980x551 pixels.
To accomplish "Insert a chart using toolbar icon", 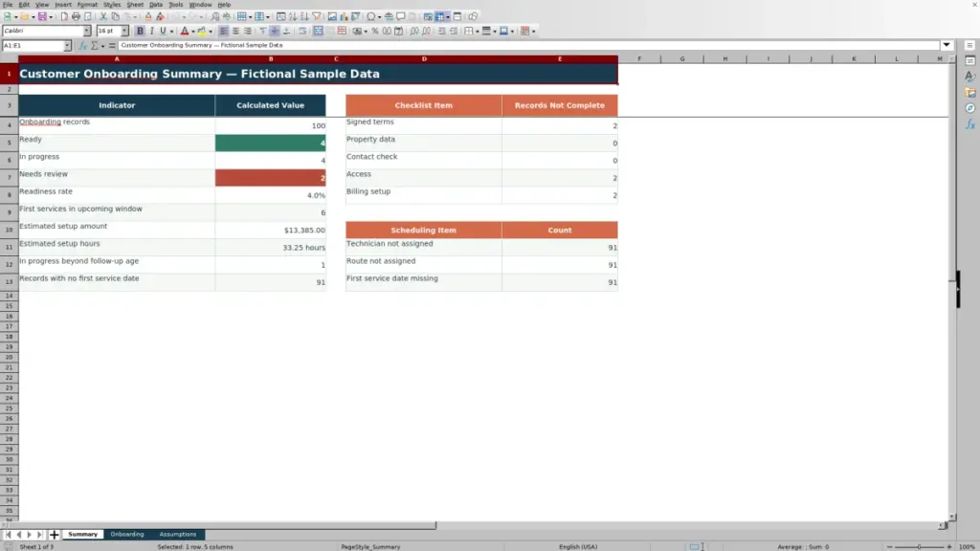I will 344,16.
